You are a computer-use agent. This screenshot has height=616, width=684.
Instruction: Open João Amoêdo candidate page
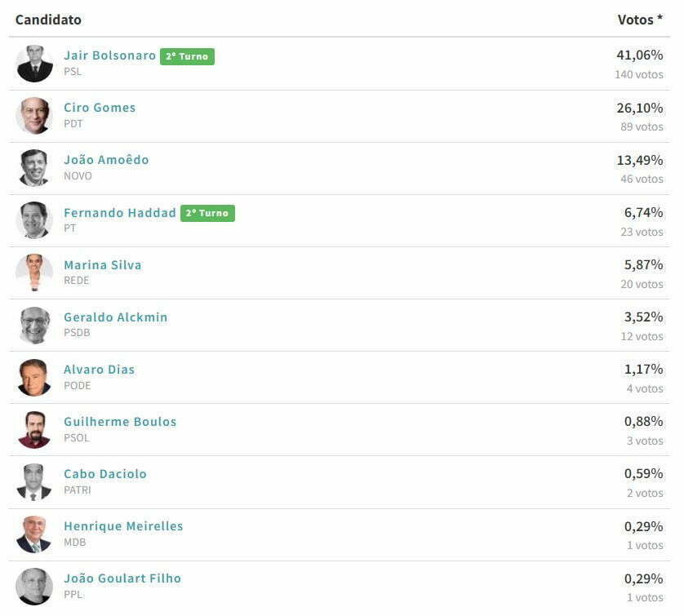pos(106,160)
